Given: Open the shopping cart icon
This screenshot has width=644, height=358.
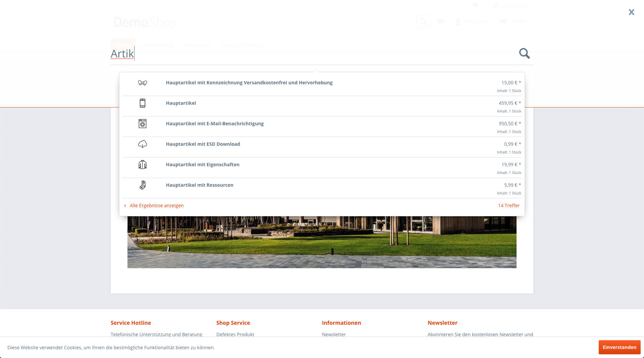Looking at the screenshot, I should [502, 22].
